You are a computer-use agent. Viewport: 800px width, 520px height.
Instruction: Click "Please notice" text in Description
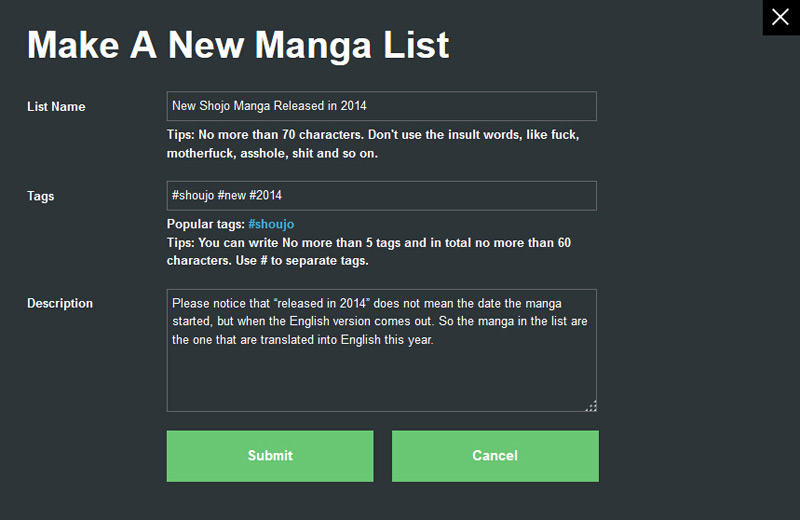pos(207,303)
